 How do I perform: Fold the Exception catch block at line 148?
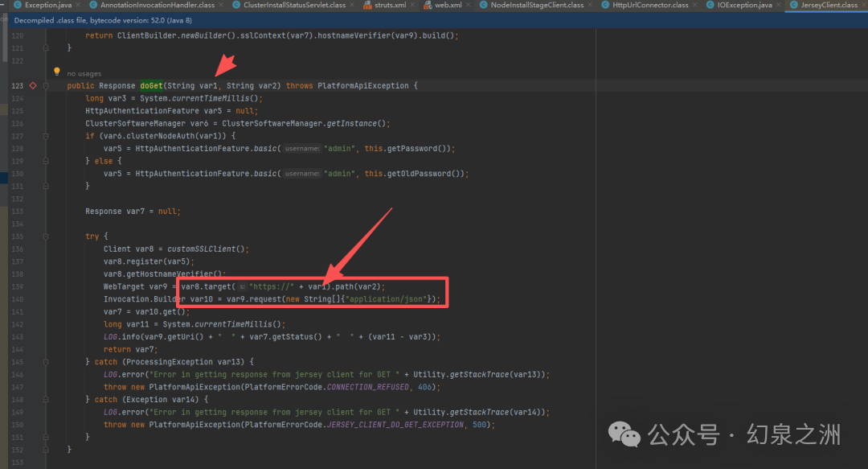coord(46,399)
